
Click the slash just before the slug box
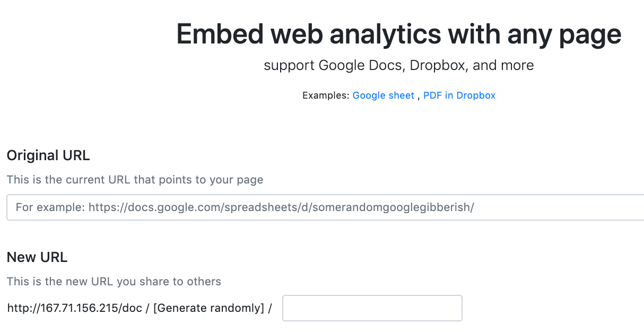click(x=270, y=308)
